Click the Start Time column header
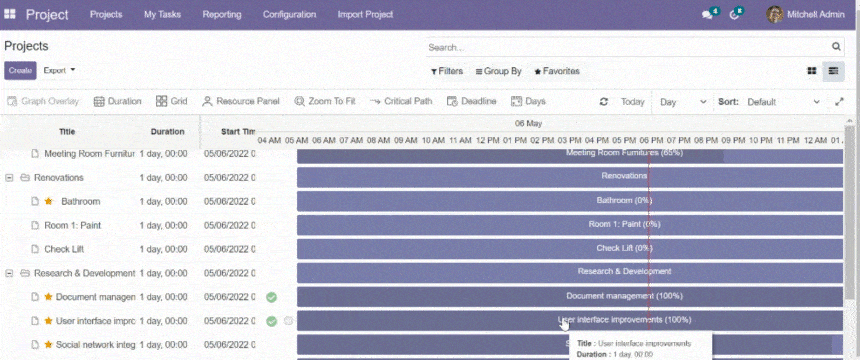The image size is (860, 360). pyautogui.click(x=238, y=132)
